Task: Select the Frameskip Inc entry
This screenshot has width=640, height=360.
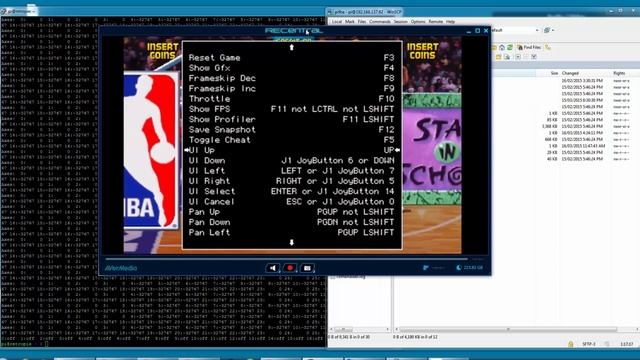Action: tap(291, 89)
